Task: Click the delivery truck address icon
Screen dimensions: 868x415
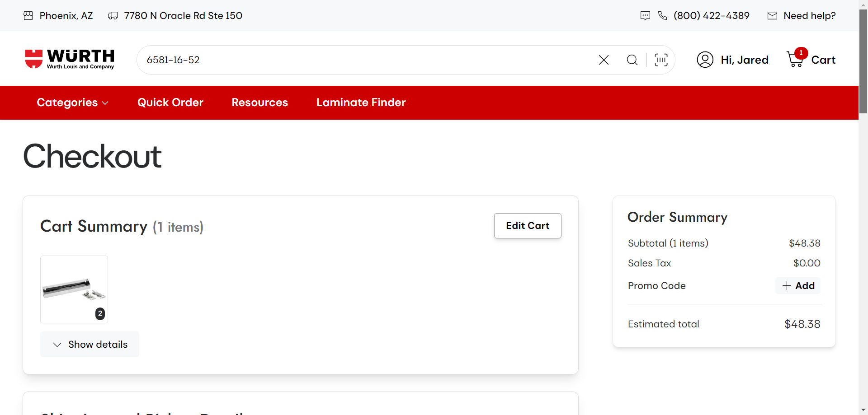Action: (113, 16)
